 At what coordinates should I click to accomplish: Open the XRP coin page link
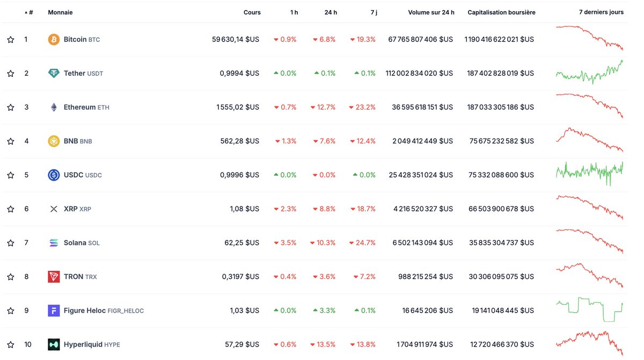point(77,209)
